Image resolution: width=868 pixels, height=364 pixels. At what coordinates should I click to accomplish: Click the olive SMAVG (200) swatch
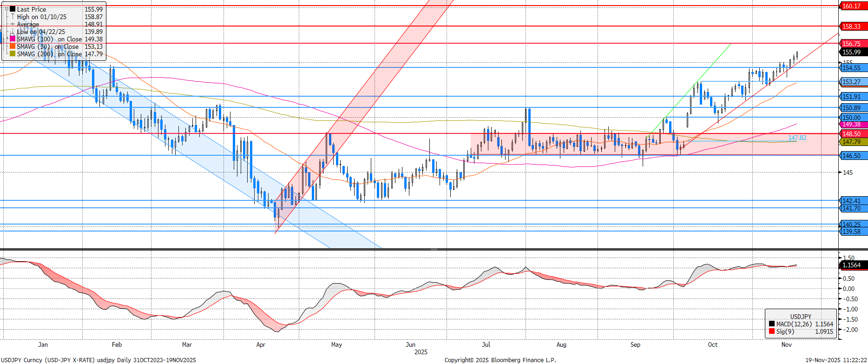13,54
